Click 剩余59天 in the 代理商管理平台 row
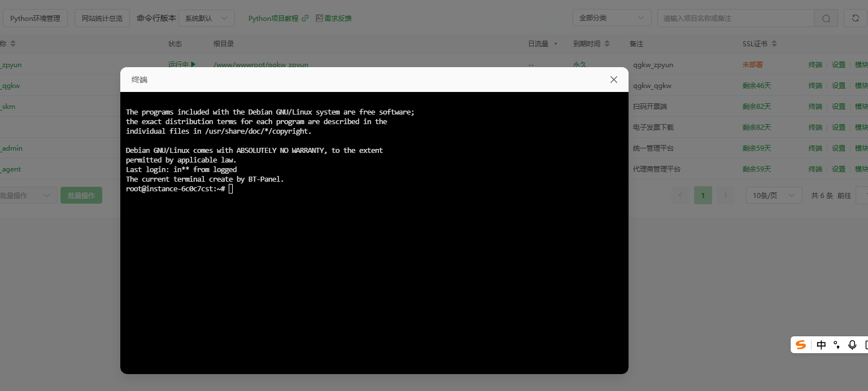 [757, 169]
